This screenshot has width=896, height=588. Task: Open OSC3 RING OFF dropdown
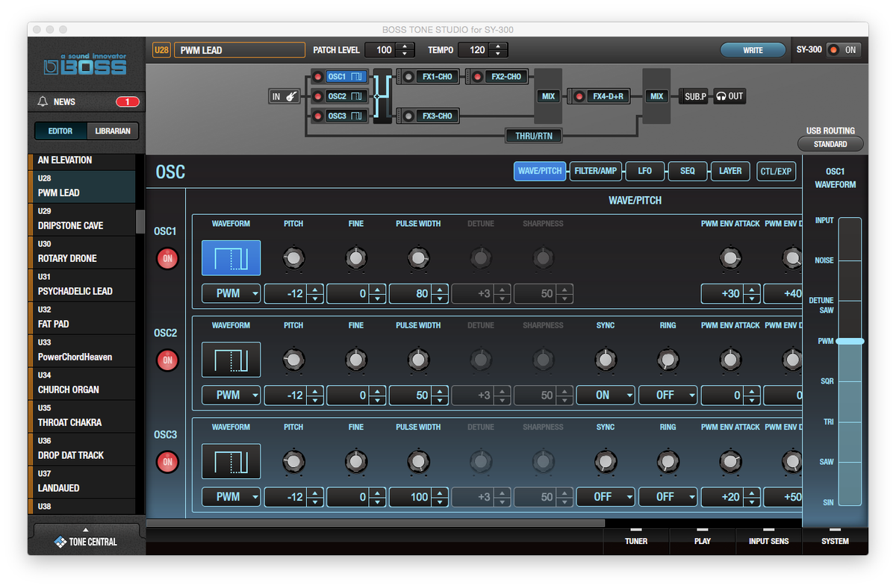click(x=668, y=496)
